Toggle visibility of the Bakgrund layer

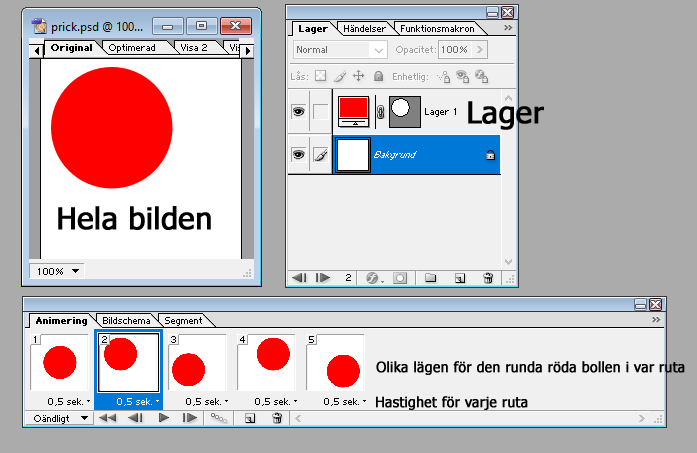click(x=298, y=155)
